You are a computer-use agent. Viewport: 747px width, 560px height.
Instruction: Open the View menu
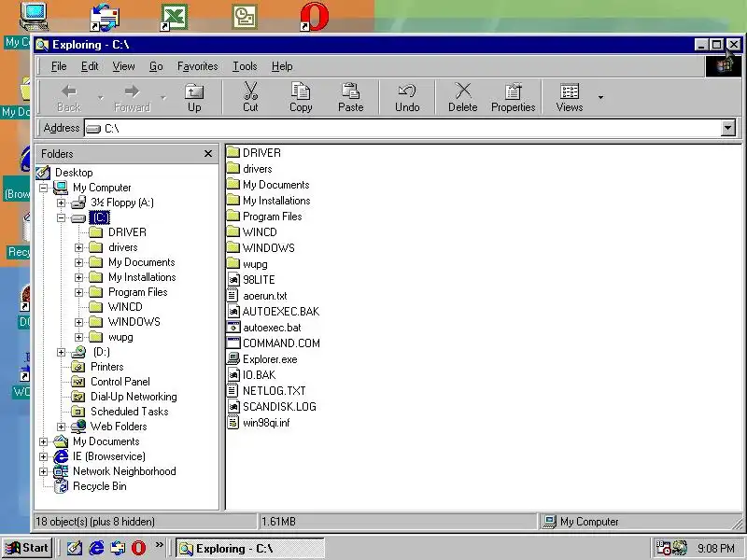click(123, 66)
